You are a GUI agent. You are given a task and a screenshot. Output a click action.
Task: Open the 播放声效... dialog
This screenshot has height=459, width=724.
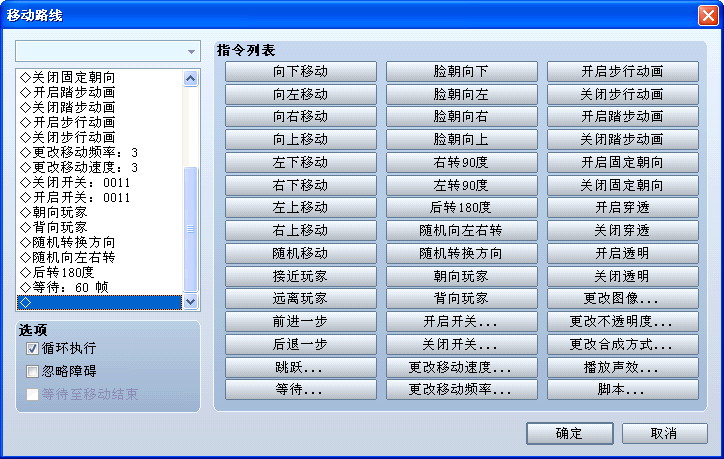[x=623, y=367]
